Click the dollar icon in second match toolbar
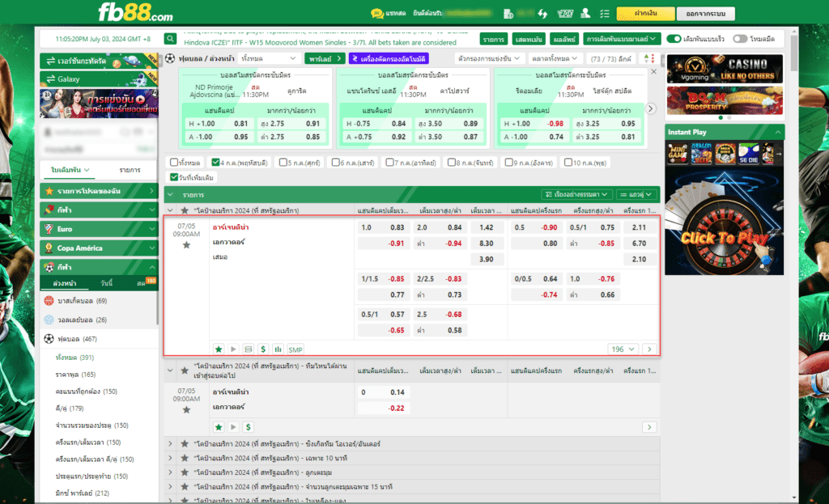The image size is (829, 504). [x=248, y=427]
